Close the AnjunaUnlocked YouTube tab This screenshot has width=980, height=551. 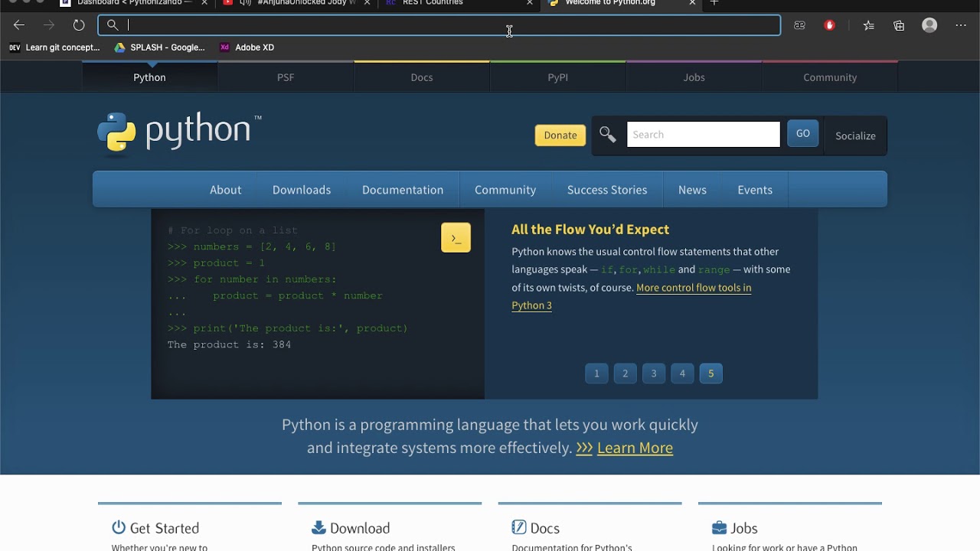coord(367,3)
